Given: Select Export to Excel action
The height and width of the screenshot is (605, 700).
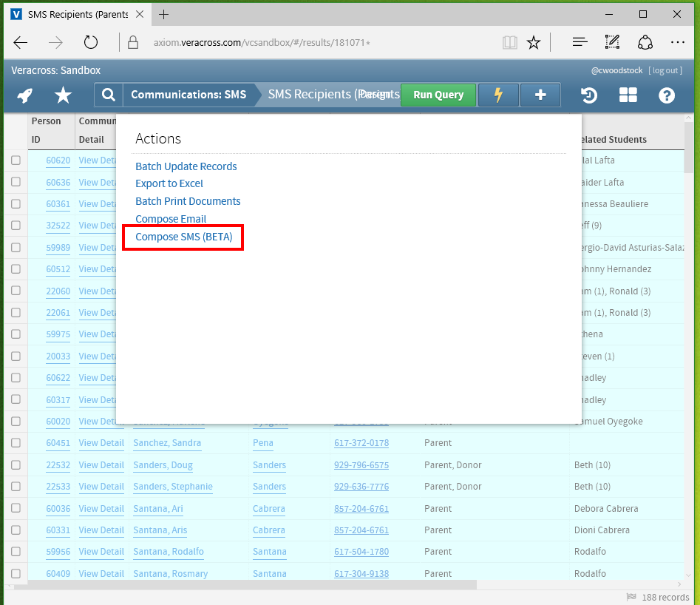Looking at the screenshot, I should [x=169, y=183].
